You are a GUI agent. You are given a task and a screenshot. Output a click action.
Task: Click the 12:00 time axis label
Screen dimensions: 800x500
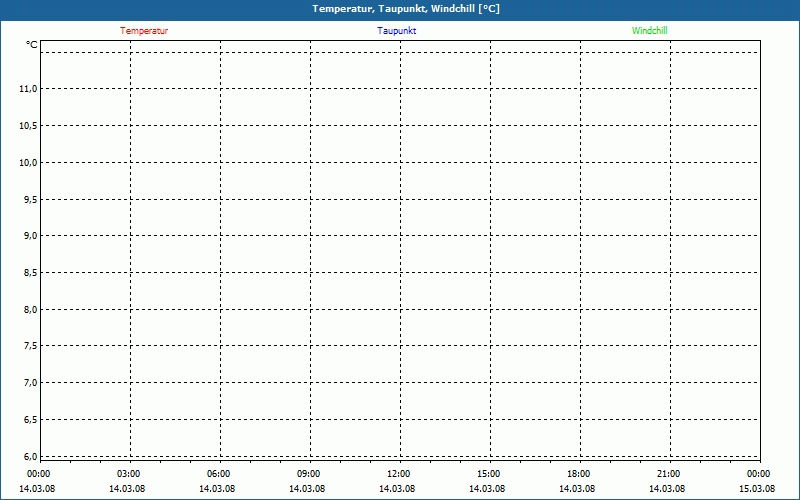click(398, 474)
